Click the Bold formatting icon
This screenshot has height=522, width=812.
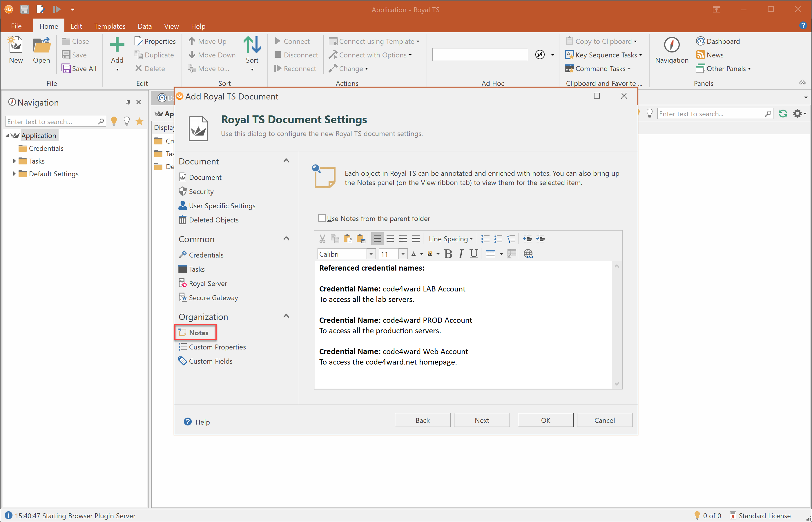(448, 254)
